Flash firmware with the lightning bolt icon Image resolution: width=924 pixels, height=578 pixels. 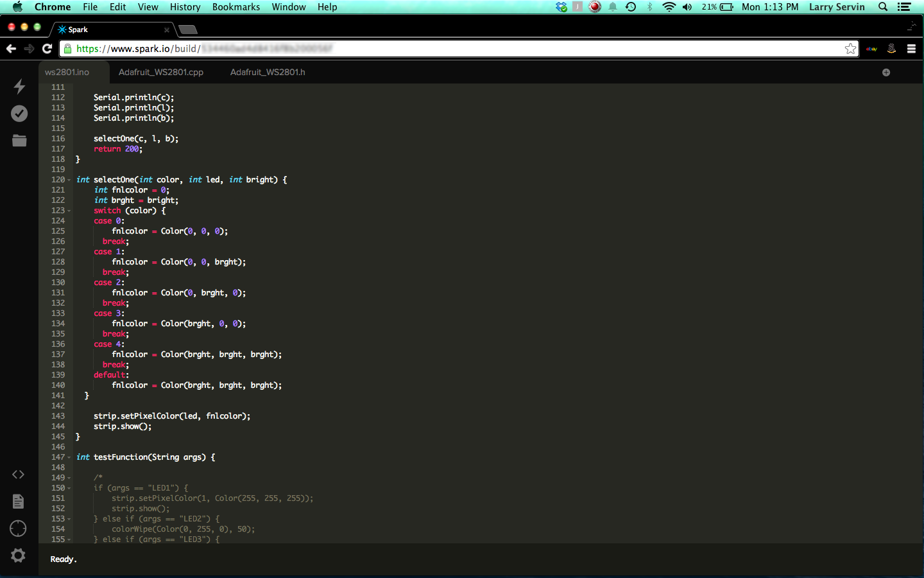click(19, 87)
